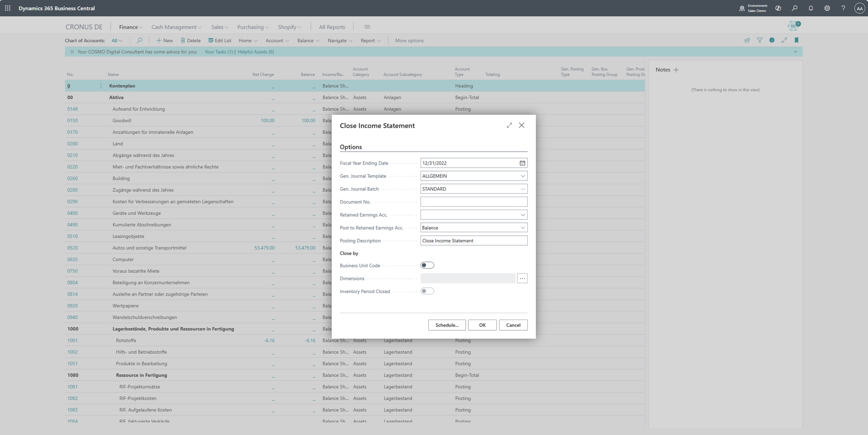Toggle the Inventory Period Closed switch

[427, 291]
